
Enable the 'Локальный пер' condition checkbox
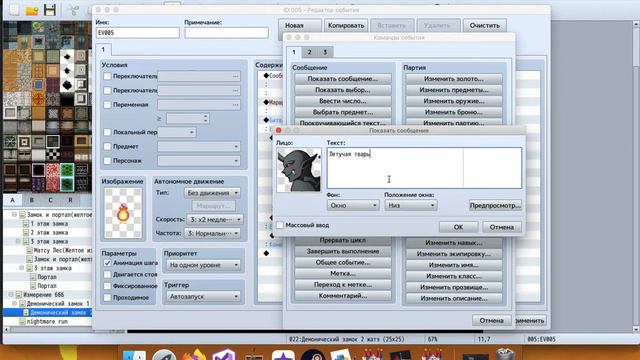pyautogui.click(x=107, y=132)
